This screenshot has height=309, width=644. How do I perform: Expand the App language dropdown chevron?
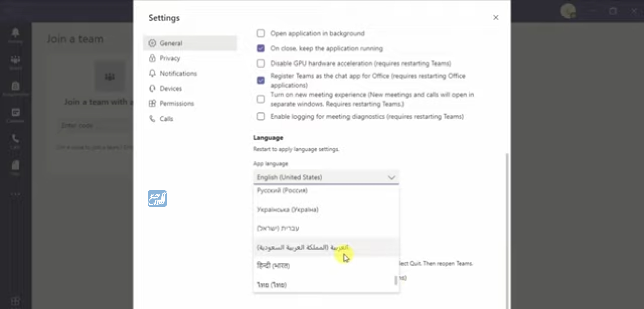391,177
